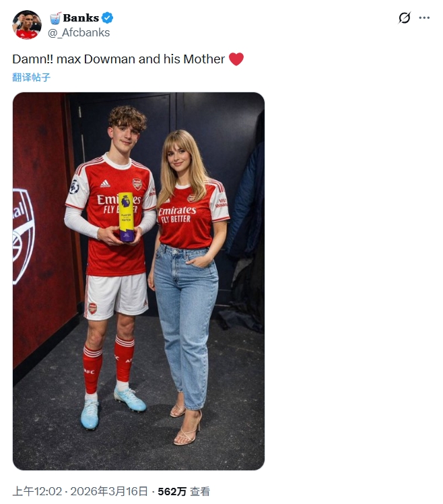Open the three-dot More options menu
Viewport: 443px width, 504px height.
click(x=424, y=18)
